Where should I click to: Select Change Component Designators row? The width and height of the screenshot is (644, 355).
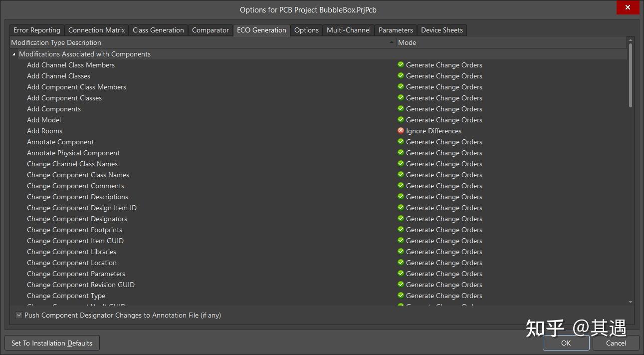318,219
